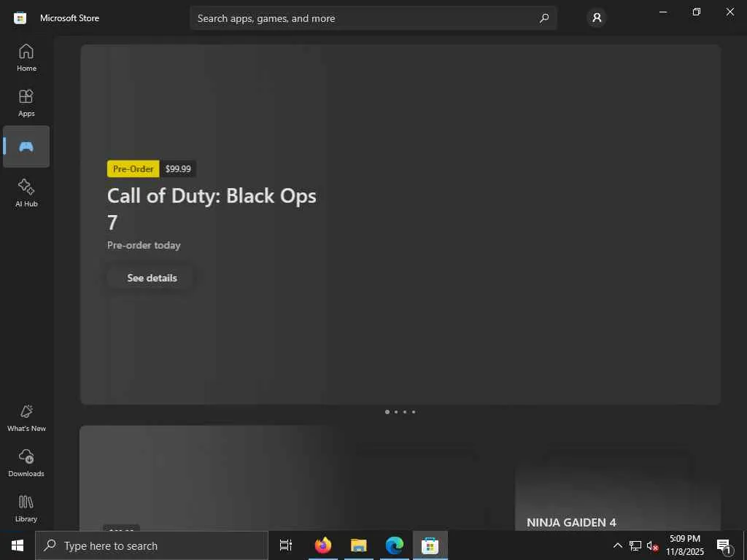Launch Microsoft Edge from the taskbar
The image size is (747, 560).
(395, 545)
